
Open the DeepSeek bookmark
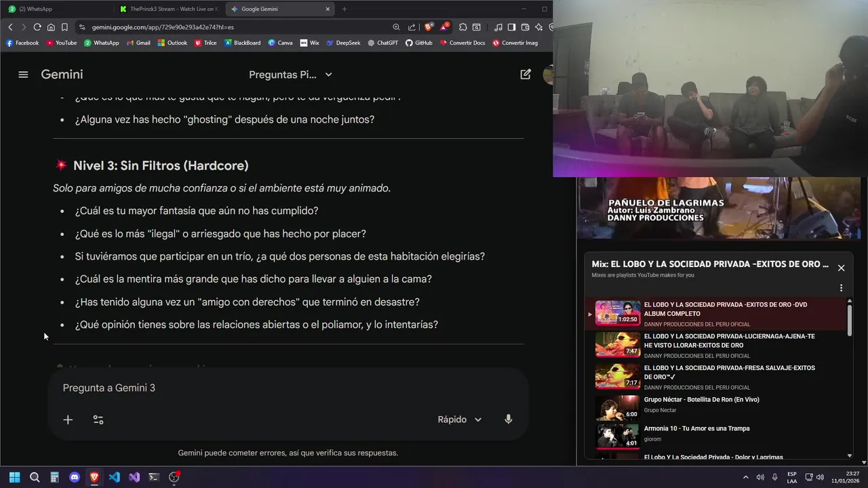(x=344, y=43)
